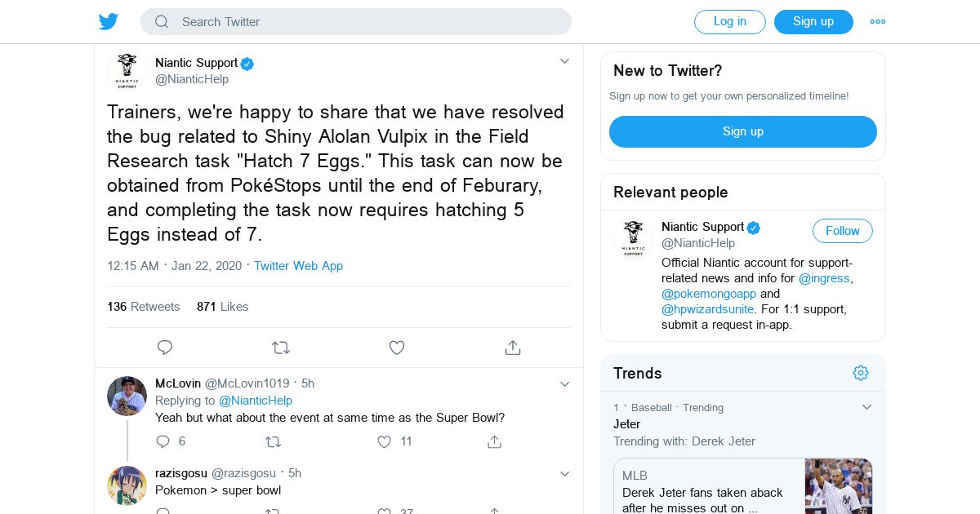Screen dimensions: 980x514
Task: Open the Derek Jeter MLB thumbnail
Action: click(838, 486)
